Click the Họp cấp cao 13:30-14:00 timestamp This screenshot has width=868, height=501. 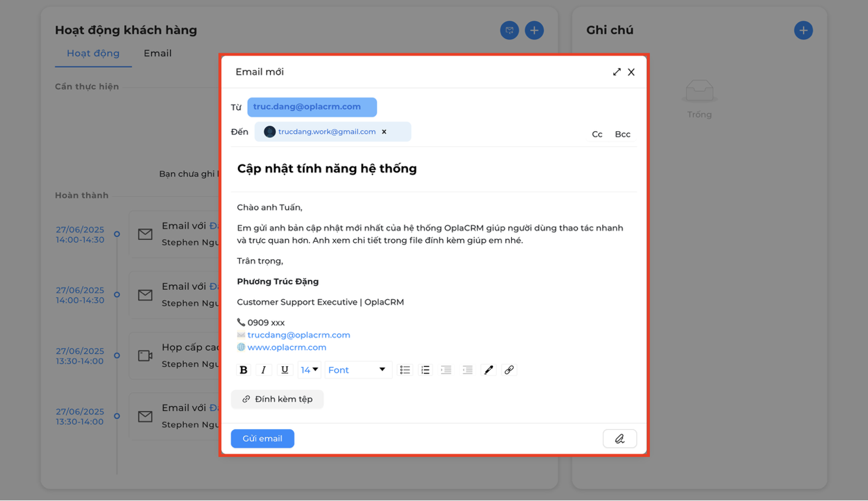pyautogui.click(x=80, y=356)
